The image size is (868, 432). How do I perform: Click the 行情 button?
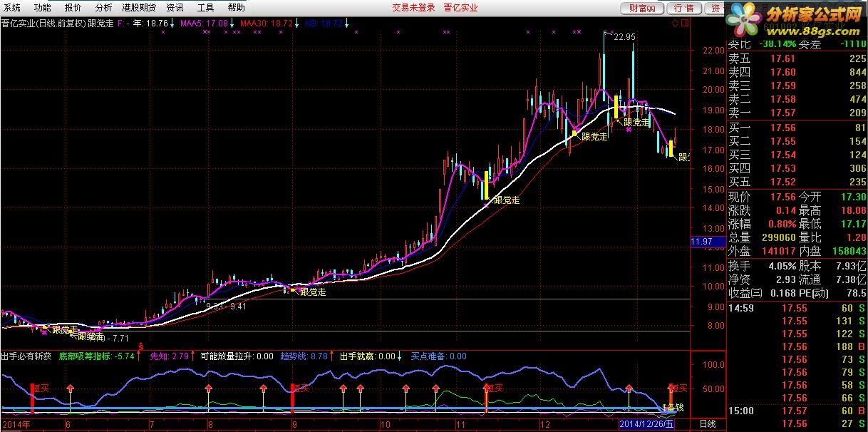point(683,9)
